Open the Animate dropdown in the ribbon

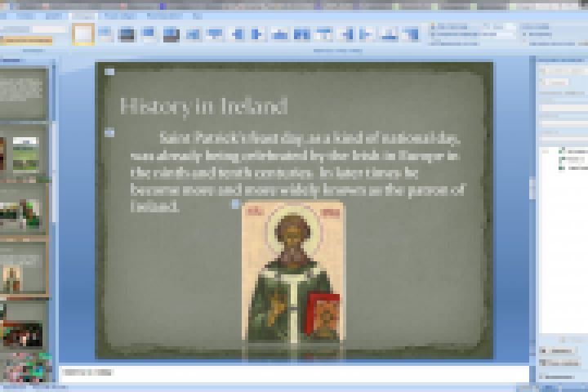pyautogui.click(x=49, y=29)
